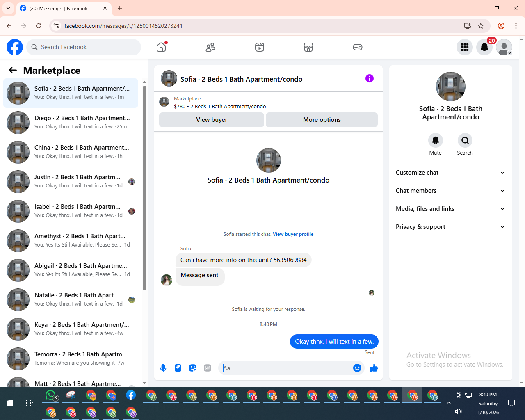Open the Windows notification center icon

click(511, 403)
